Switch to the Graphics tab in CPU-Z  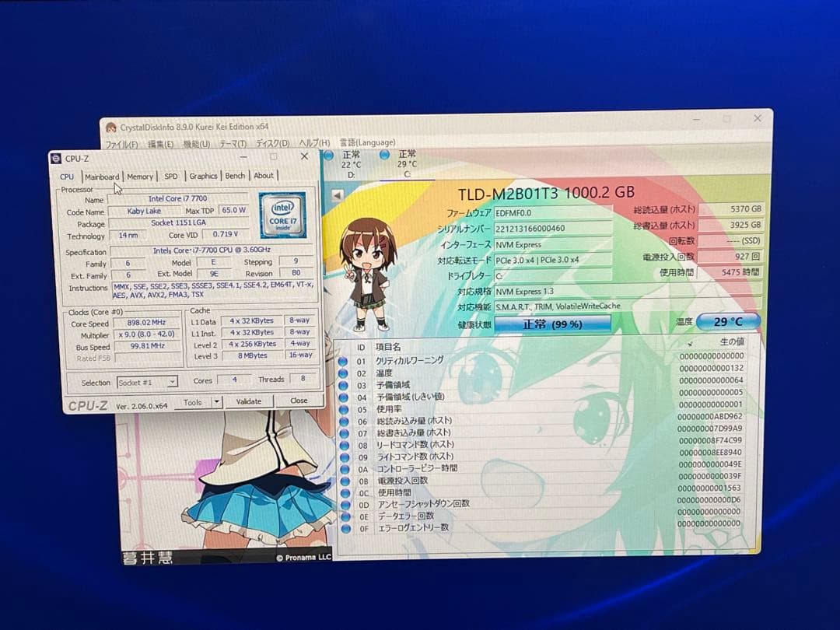(x=203, y=176)
